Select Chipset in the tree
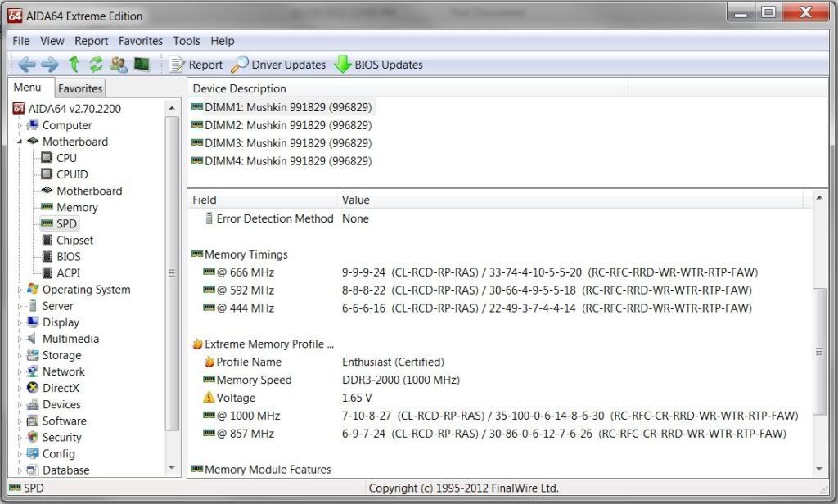The width and height of the screenshot is (838, 504). tap(74, 241)
